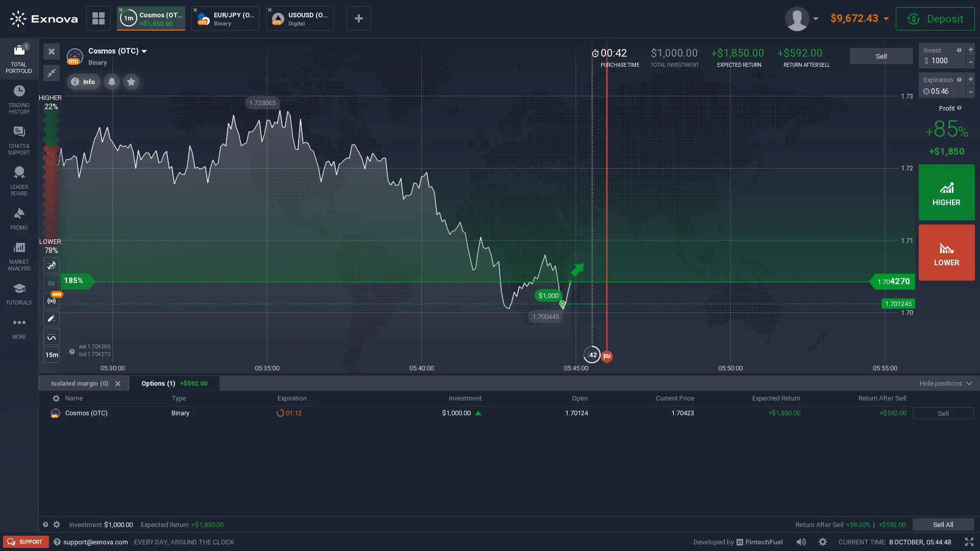Decrease expiration time with minus
This screenshot has width=980, height=551.
point(970,92)
